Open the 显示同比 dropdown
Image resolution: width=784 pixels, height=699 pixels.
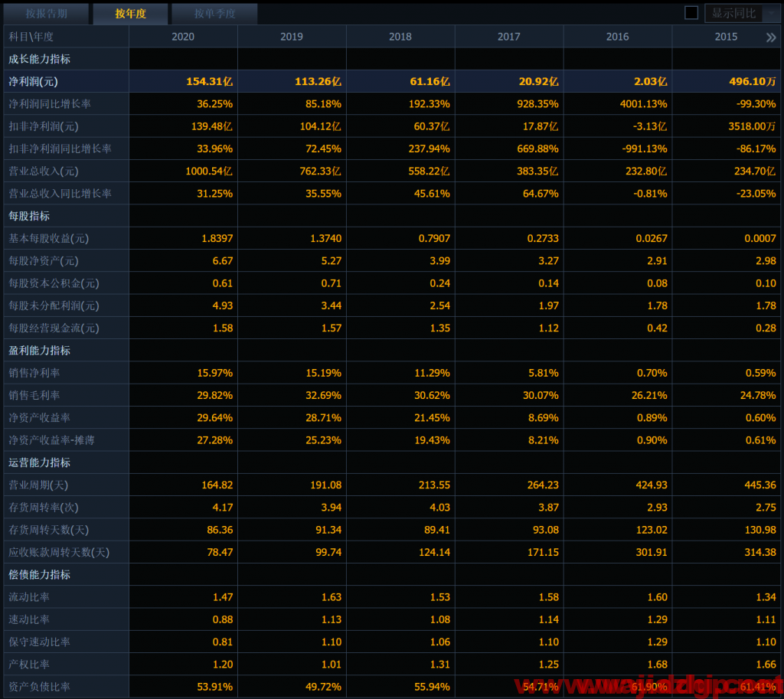[x=741, y=13]
